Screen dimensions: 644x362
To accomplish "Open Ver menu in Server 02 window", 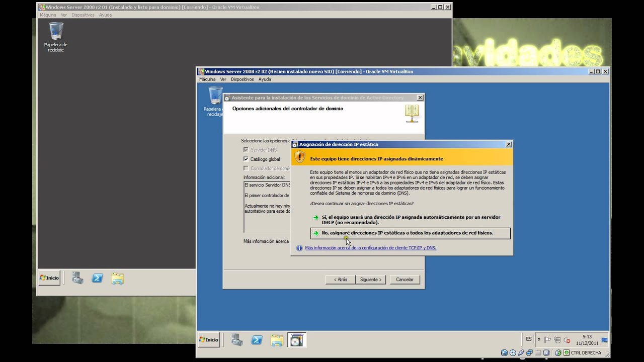I will (223, 79).
